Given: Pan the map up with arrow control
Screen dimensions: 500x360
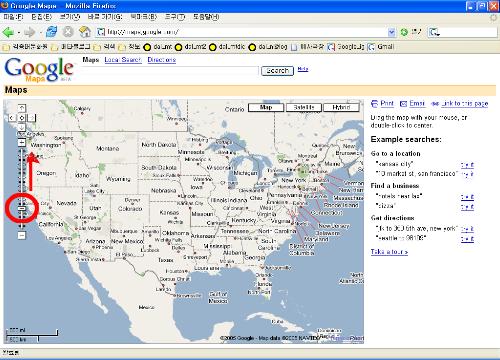Looking at the screenshot, I should point(21,108).
